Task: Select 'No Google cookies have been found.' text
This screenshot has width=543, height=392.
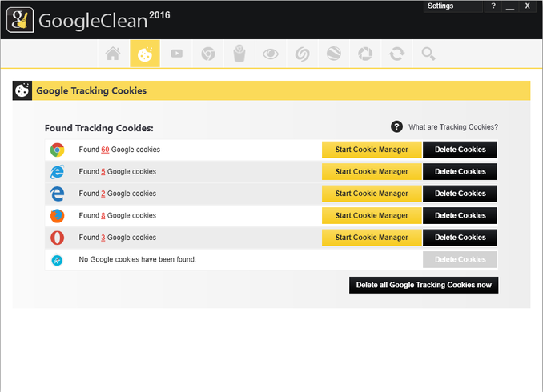Action: tap(137, 259)
